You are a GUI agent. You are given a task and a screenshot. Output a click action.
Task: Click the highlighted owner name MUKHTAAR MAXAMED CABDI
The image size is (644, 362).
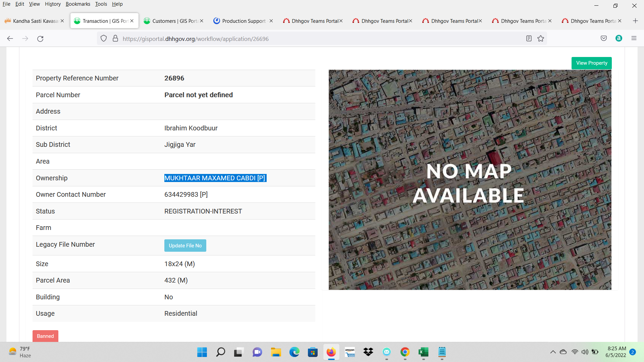[215, 178]
